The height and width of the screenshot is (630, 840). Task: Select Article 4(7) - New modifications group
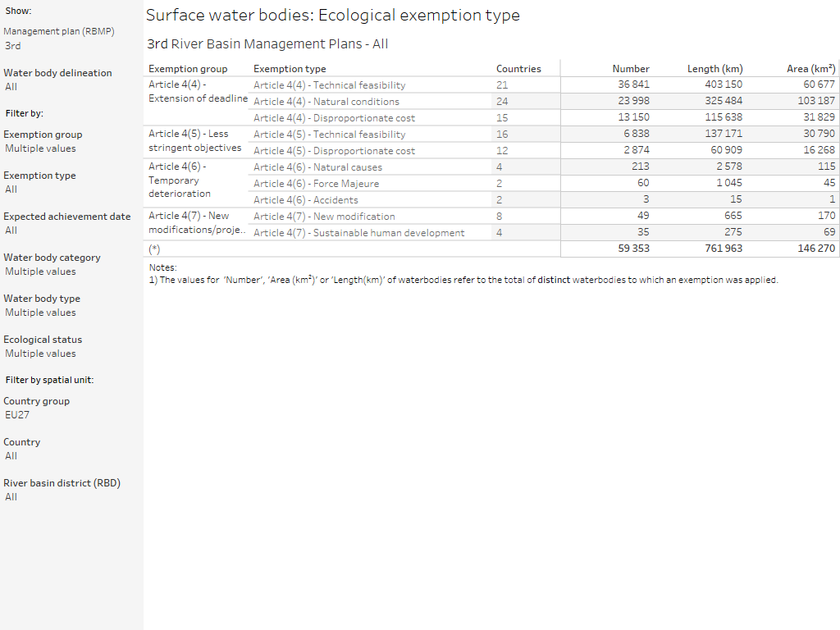click(197, 223)
